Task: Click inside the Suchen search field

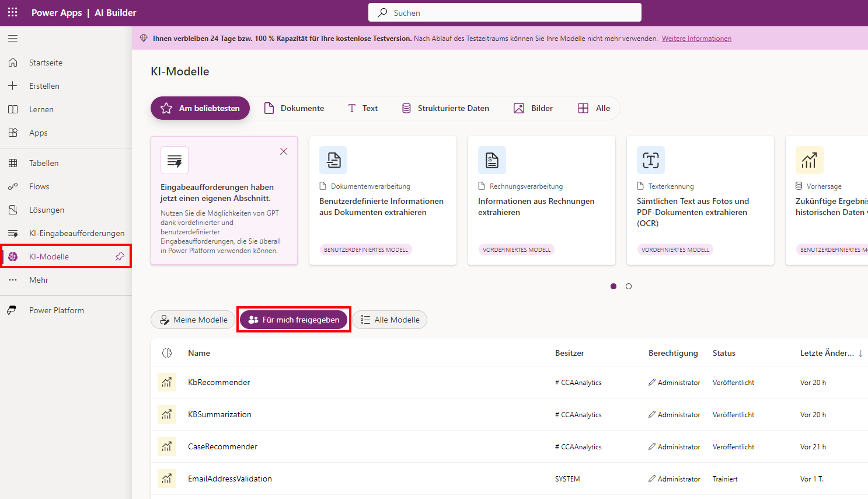Action: click(x=504, y=12)
